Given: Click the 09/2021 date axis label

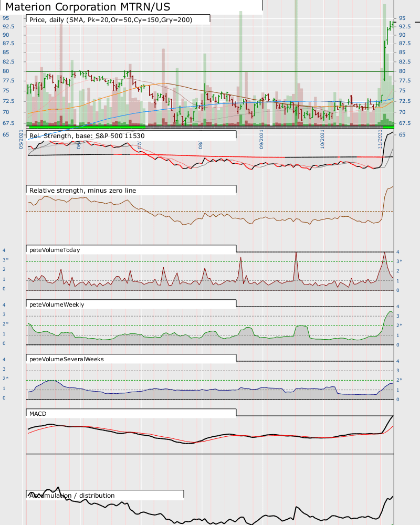Looking at the screenshot, I should pos(261,139).
